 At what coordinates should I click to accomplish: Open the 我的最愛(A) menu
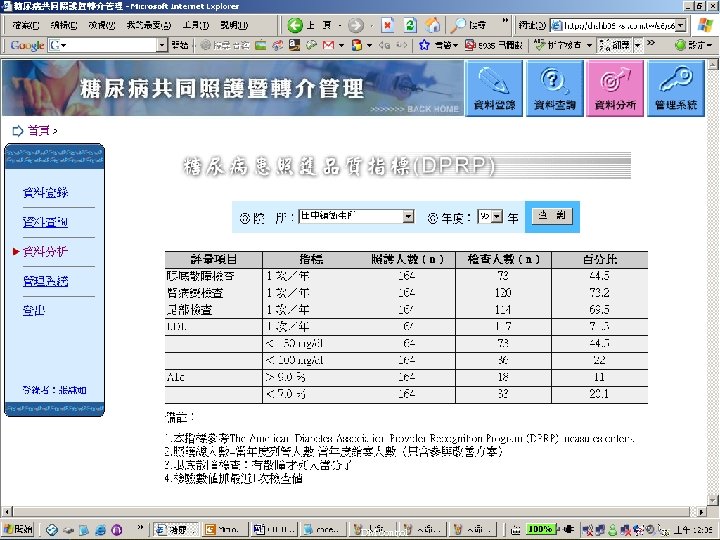click(x=149, y=25)
